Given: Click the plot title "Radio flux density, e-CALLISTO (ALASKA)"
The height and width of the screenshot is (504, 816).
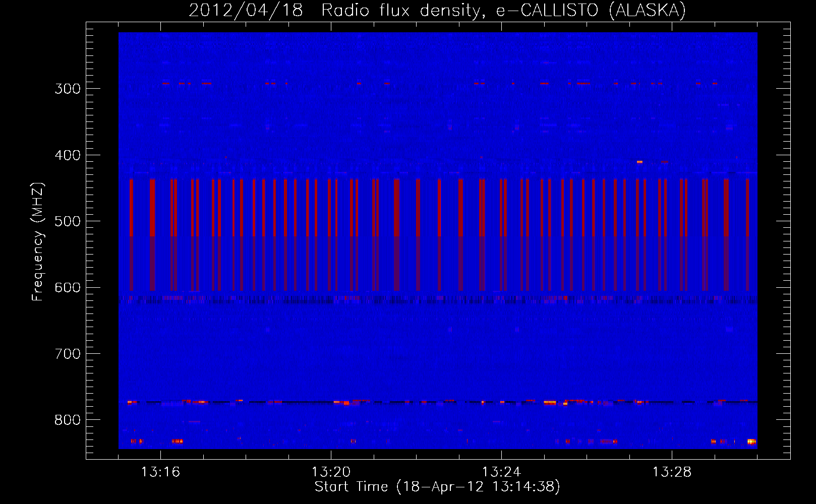Looking at the screenshot, I should (x=503, y=11).
